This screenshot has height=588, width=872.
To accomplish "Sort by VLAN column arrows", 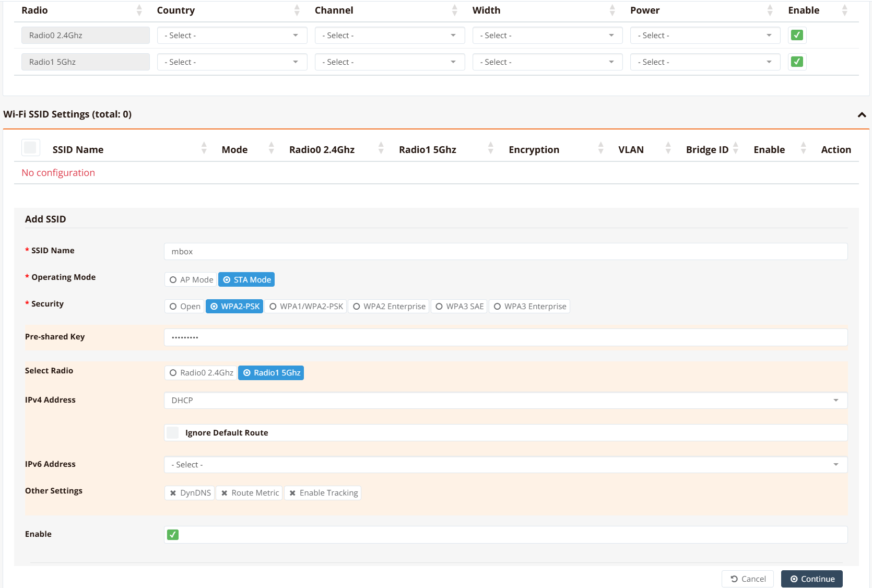I will (668, 149).
